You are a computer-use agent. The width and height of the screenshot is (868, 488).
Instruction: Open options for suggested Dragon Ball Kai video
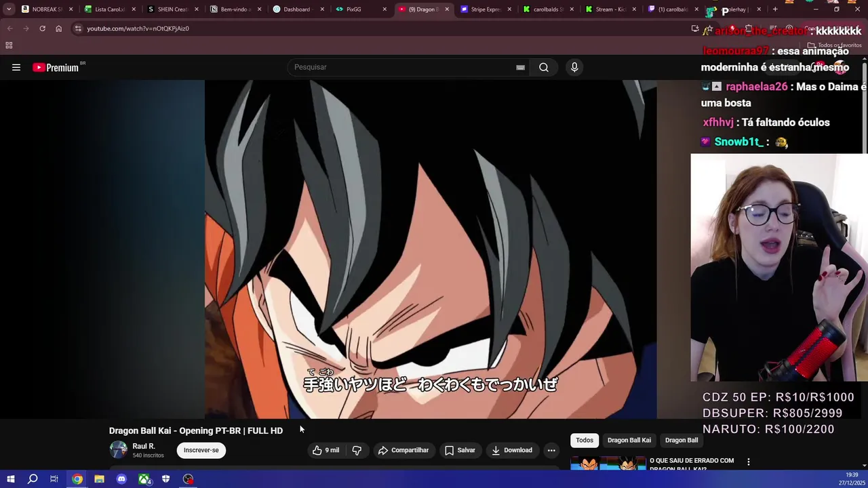point(749,462)
